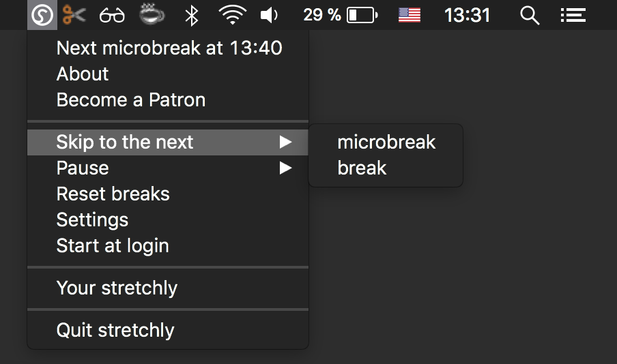Click Become a Patron
This screenshot has width=617, height=364.
168,100
